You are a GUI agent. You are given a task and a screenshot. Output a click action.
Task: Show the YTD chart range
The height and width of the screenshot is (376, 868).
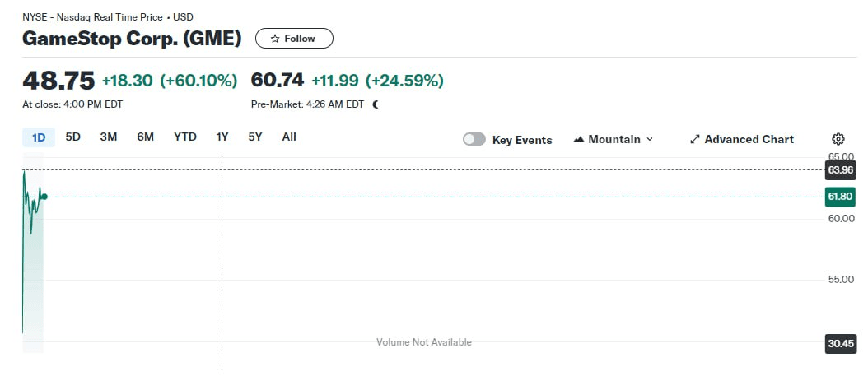(x=185, y=137)
